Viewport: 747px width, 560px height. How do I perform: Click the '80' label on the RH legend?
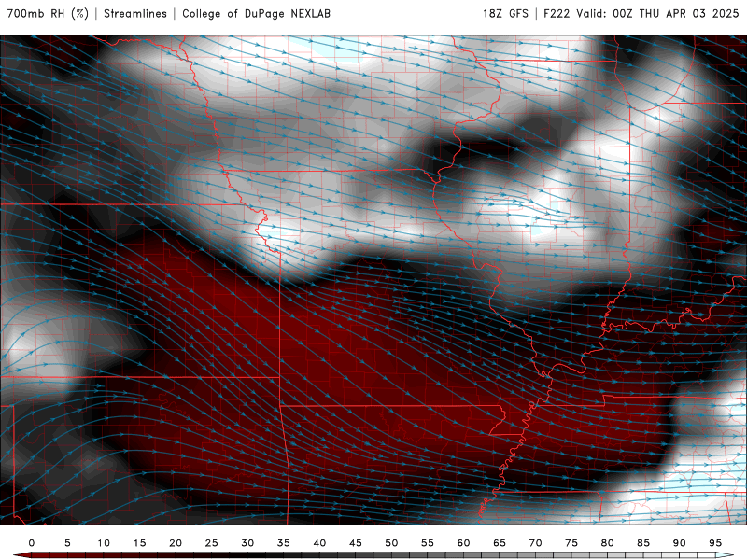click(607, 543)
